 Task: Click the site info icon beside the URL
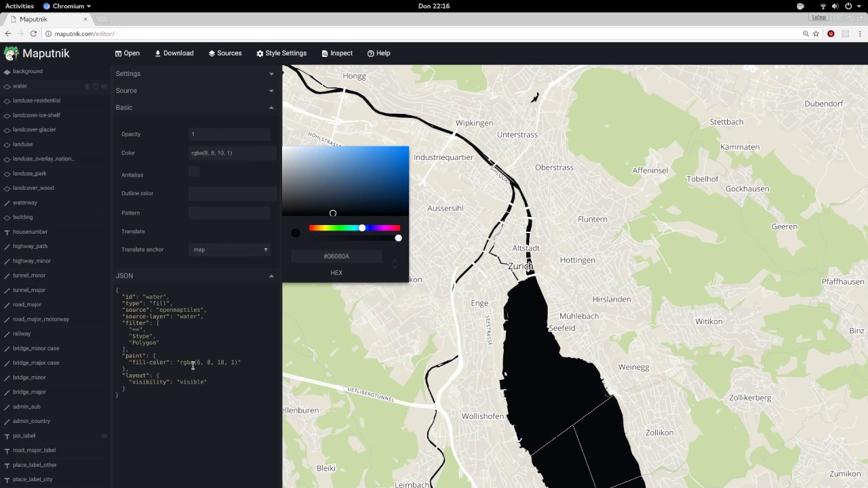click(x=49, y=34)
